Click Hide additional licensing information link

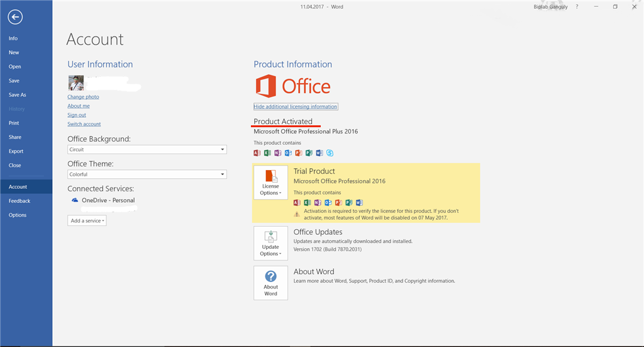click(296, 106)
